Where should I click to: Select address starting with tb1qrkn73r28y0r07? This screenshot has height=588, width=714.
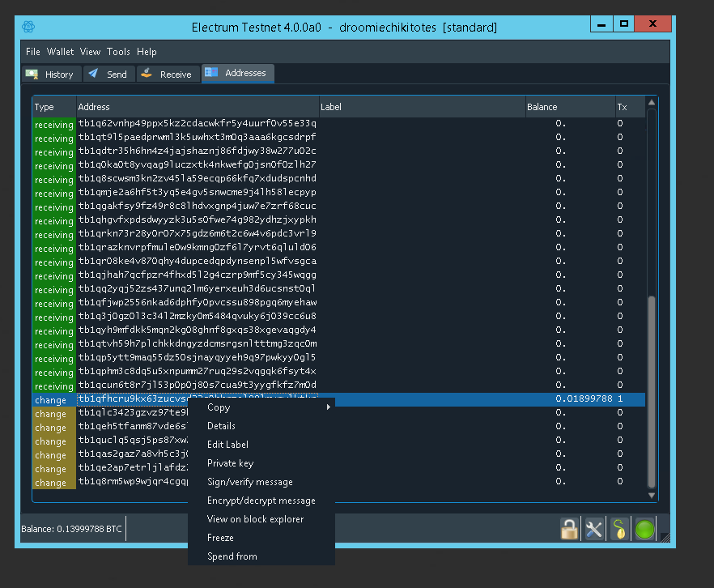coord(198,233)
